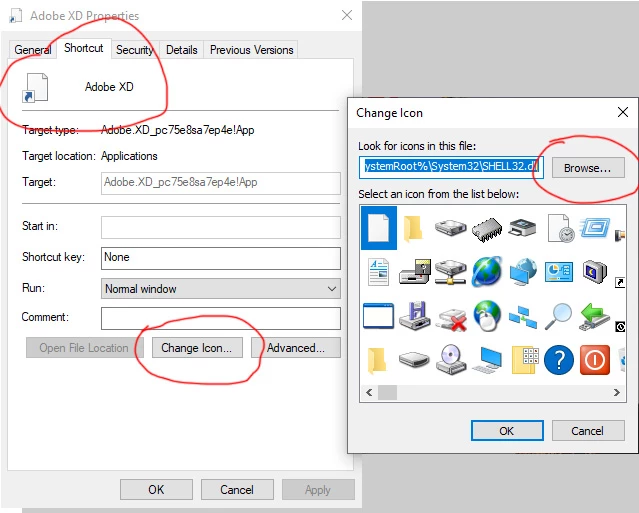Screen dimensions: 639x513
Task: Pick the memory chip icon
Action: point(487,229)
